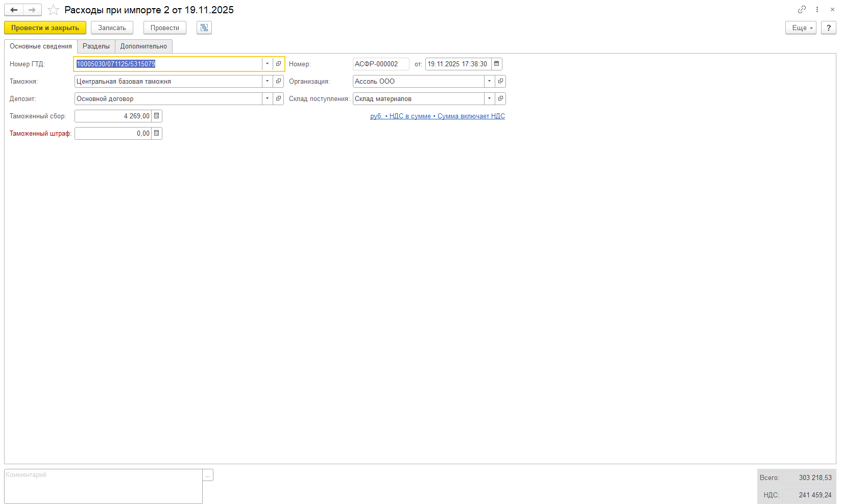Open calculator for Таможенный сбор field
The width and height of the screenshot is (843, 504).
pyautogui.click(x=157, y=116)
